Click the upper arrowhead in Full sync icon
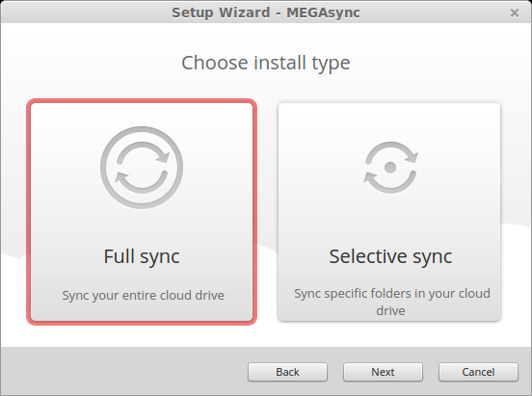 tap(163, 157)
